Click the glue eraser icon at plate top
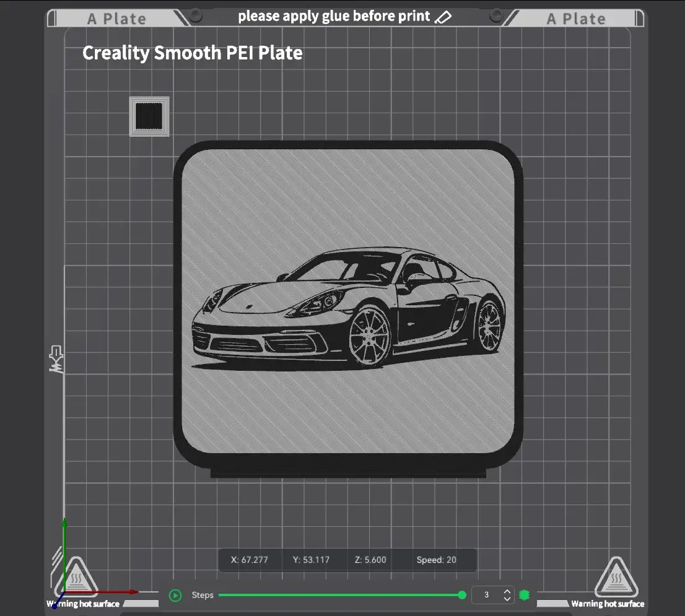Screen dimensions: 685x616 tap(443, 17)
